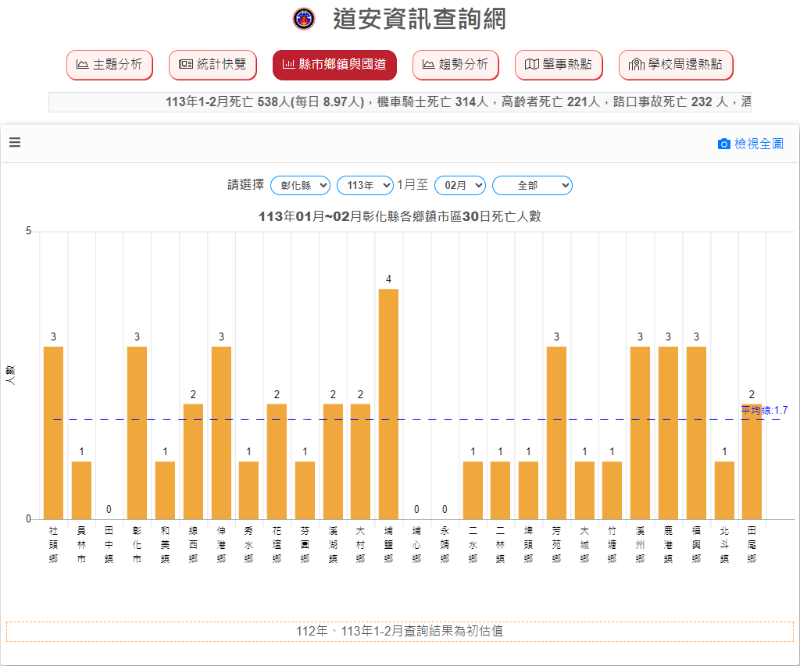Switch to 縣市鄉鎮與國道 tab
Viewport: 800px width, 666px height.
(x=334, y=65)
